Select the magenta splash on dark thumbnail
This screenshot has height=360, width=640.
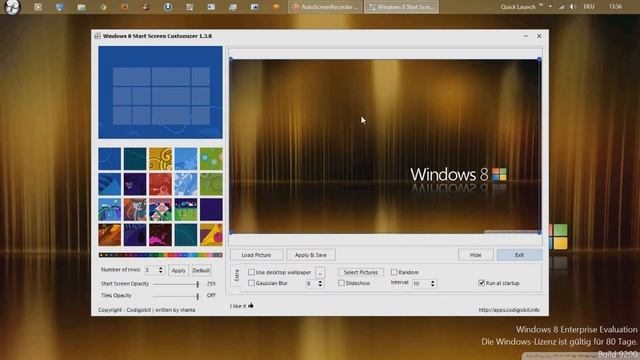[x=160, y=235]
